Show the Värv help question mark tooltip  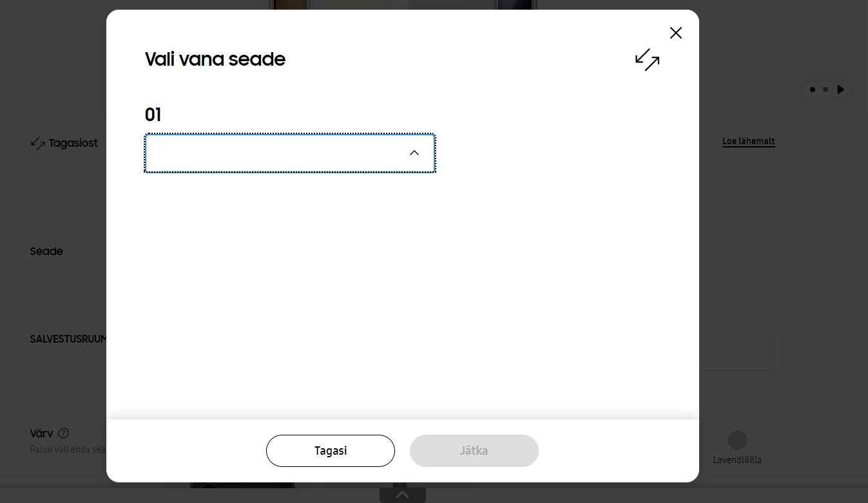(x=63, y=433)
